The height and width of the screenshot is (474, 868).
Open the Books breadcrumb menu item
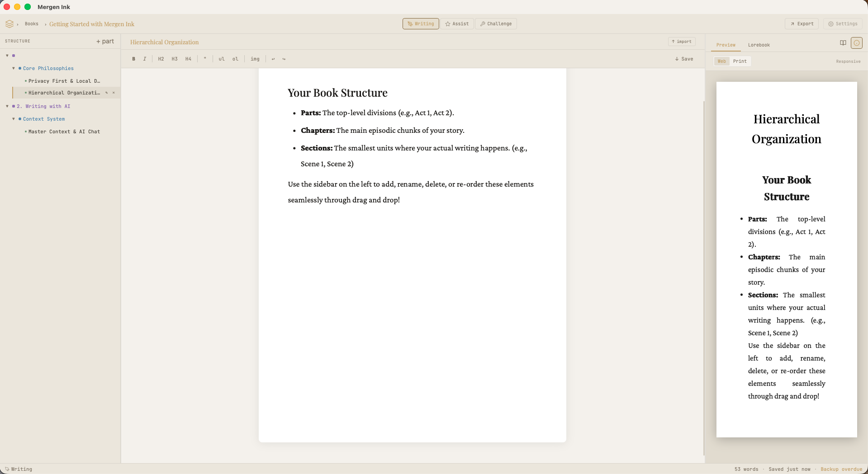click(31, 23)
